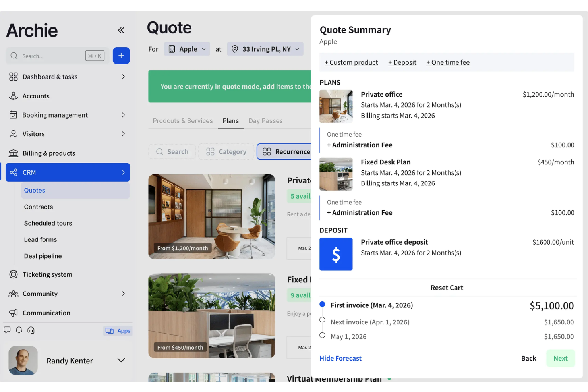The image size is (588, 392).
Task: Open the 33 Irving PL location dropdown
Action: [265, 49]
